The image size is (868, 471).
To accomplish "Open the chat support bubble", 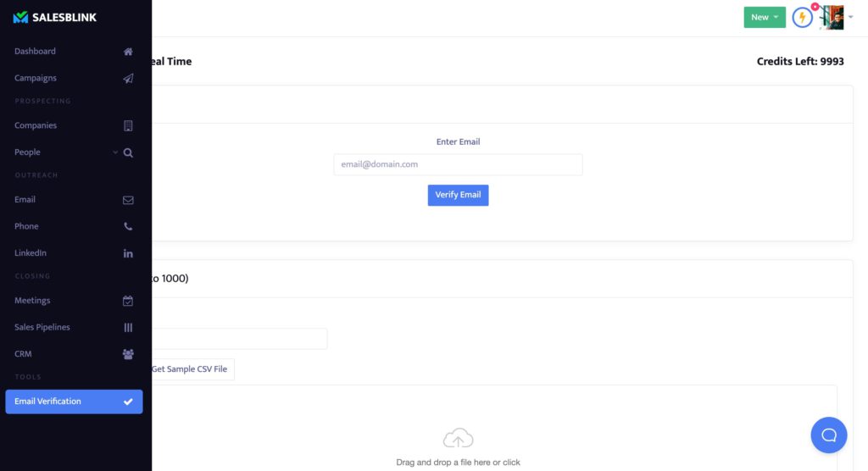I will tap(829, 435).
